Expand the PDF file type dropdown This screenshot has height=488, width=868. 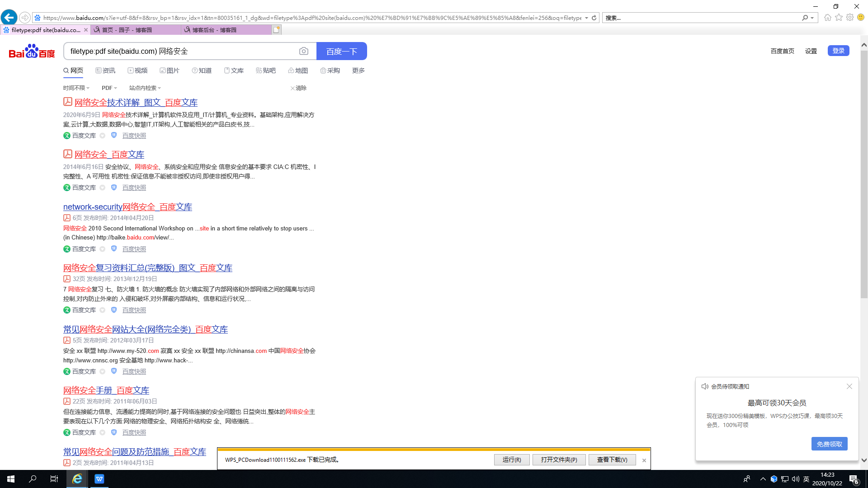pyautogui.click(x=109, y=88)
